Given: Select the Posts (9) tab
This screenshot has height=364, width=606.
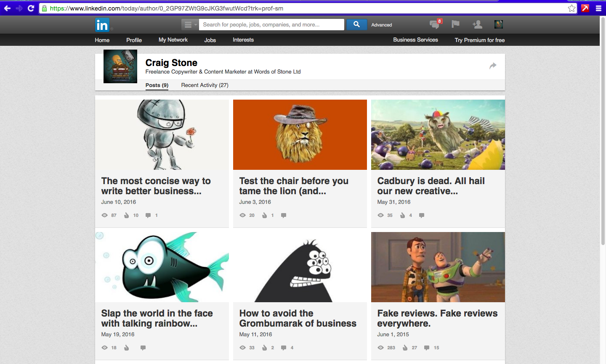Looking at the screenshot, I should [x=157, y=85].
